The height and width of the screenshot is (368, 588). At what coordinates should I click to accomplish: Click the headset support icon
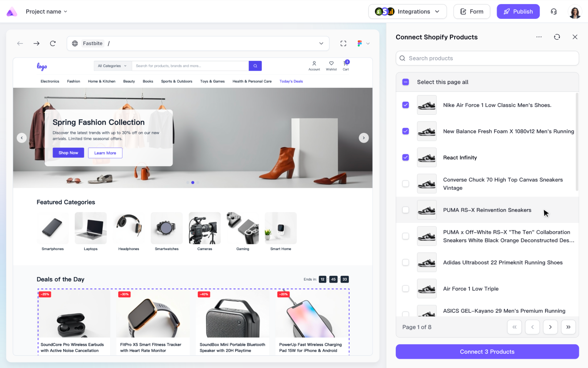(554, 11)
